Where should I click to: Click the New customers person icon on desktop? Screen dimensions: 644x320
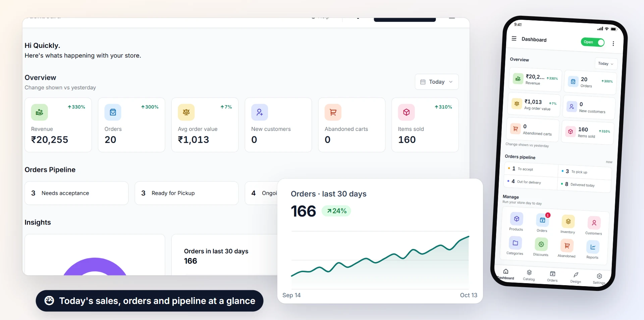pos(260,112)
